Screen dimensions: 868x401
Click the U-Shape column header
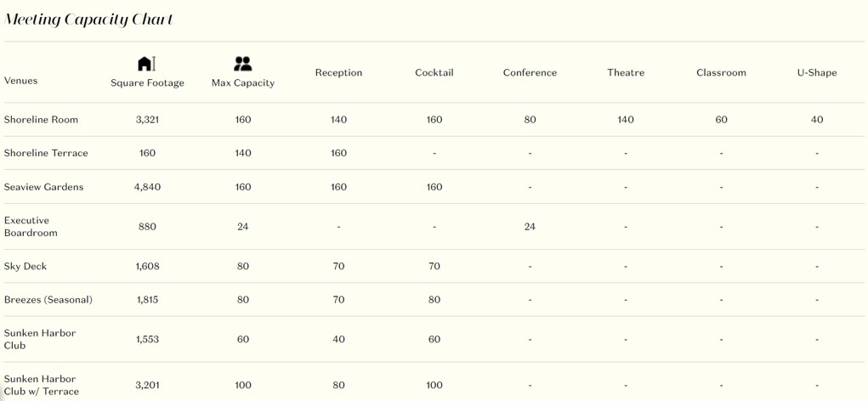[x=817, y=72]
